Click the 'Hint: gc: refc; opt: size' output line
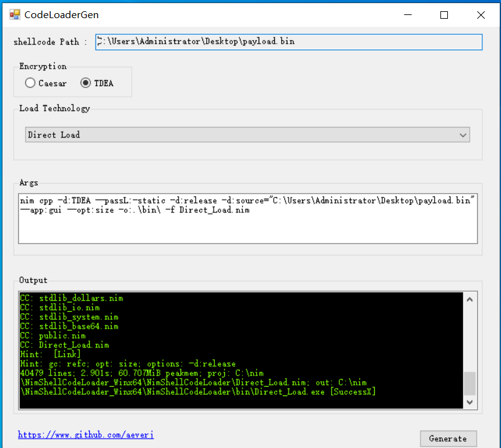Image resolution: width=501 pixels, height=448 pixels. pyautogui.click(x=128, y=364)
